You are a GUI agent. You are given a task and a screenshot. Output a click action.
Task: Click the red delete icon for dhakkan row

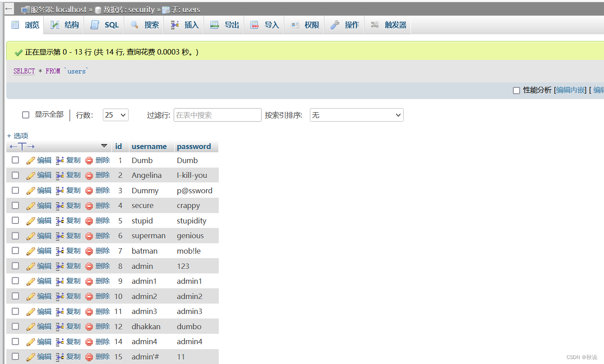(x=89, y=327)
